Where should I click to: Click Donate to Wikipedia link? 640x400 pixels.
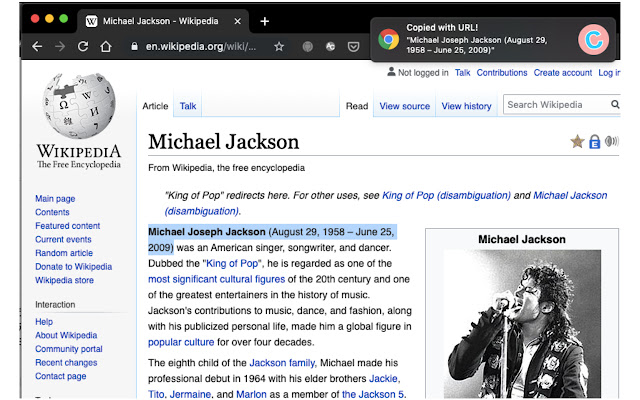coord(73,267)
